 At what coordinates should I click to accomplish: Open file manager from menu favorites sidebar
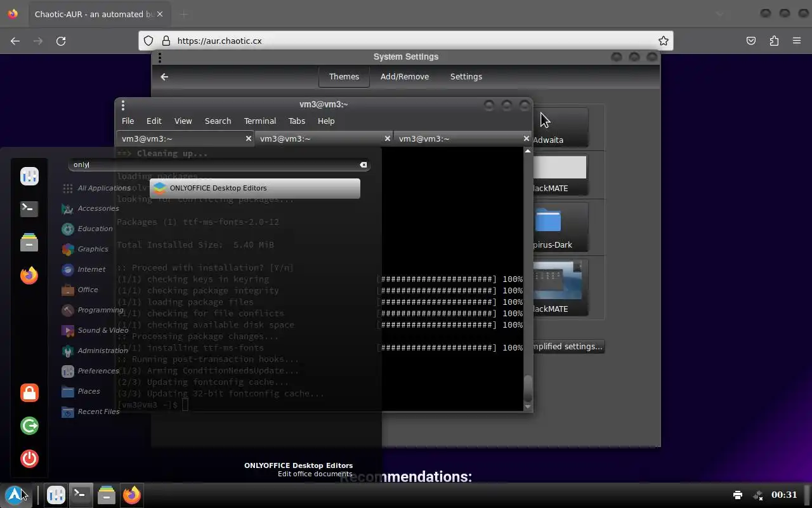[x=29, y=242]
